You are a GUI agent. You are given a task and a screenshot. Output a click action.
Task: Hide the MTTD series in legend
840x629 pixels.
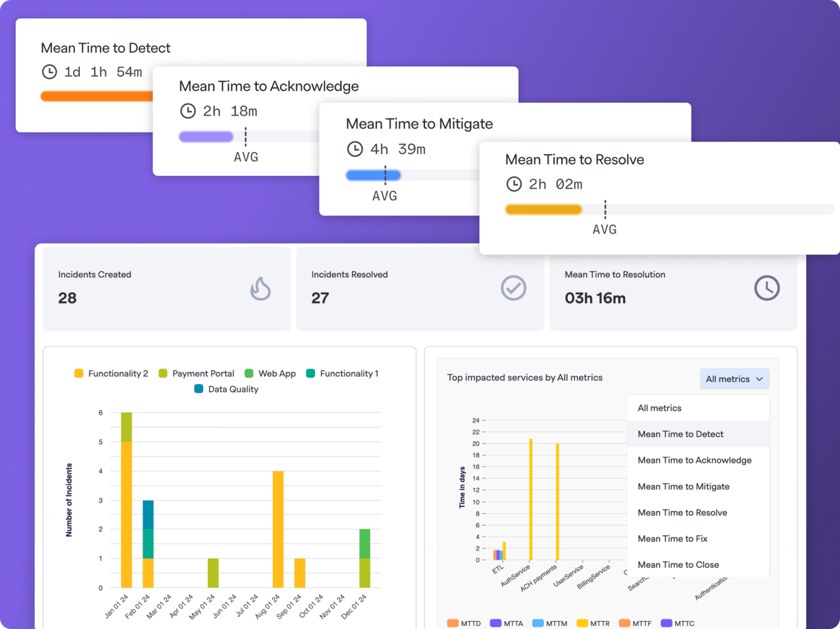pyautogui.click(x=464, y=623)
